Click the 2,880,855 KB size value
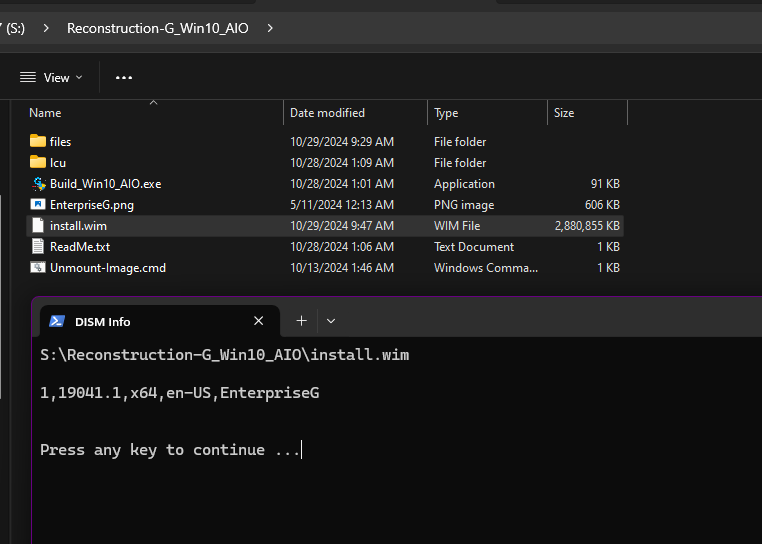 click(587, 226)
